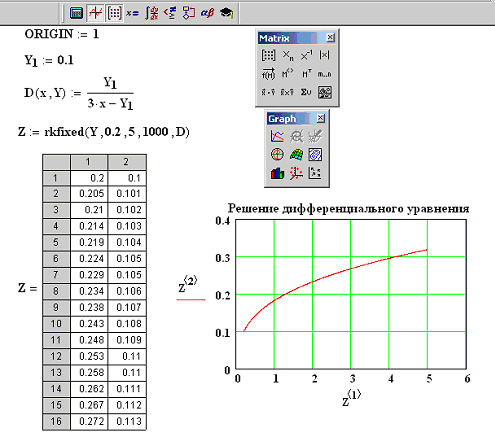Open the Greek symbols αβ palette
Image resolution: width=495 pixels, height=436 pixels.
(x=207, y=13)
